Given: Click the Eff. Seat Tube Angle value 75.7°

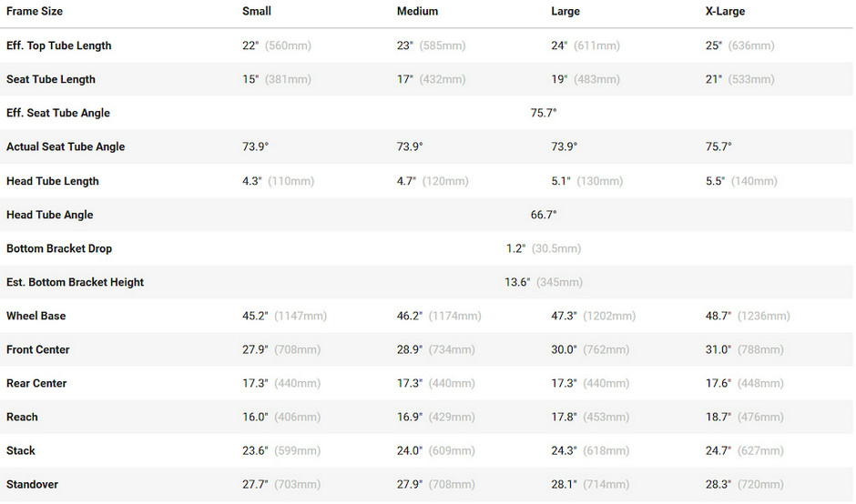Looking at the screenshot, I should click(544, 113).
